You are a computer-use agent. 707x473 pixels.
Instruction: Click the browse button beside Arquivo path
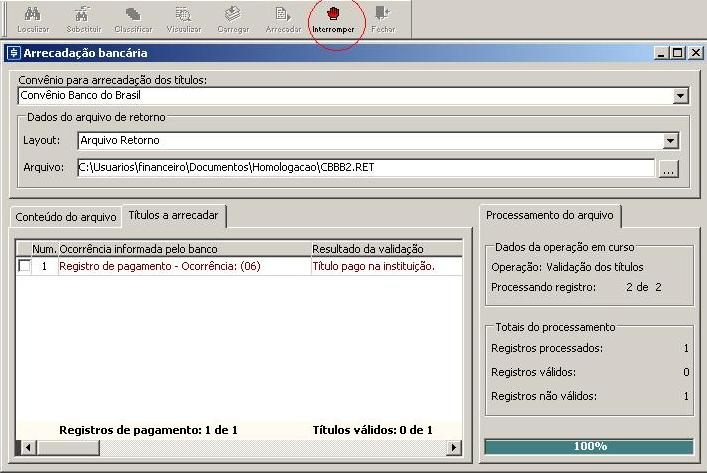pyautogui.click(x=668, y=168)
